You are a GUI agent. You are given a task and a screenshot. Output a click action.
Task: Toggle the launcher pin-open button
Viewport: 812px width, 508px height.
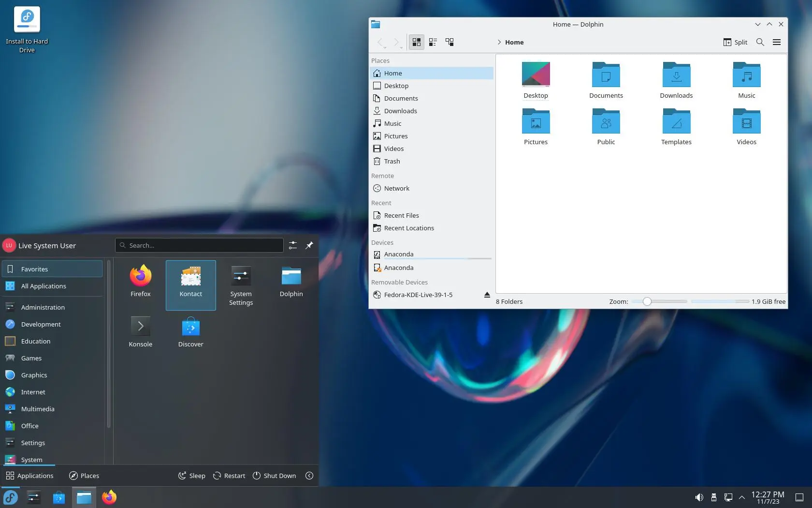click(x=309, y=245)
